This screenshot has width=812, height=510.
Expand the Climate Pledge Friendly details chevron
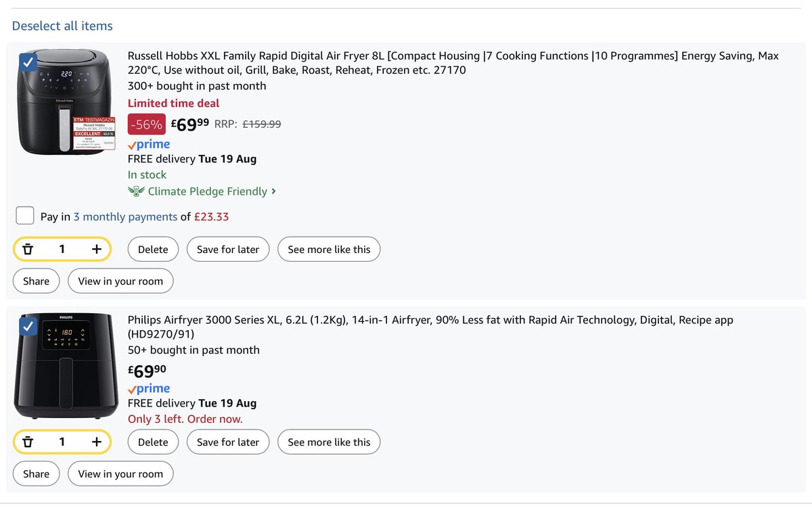273,191
